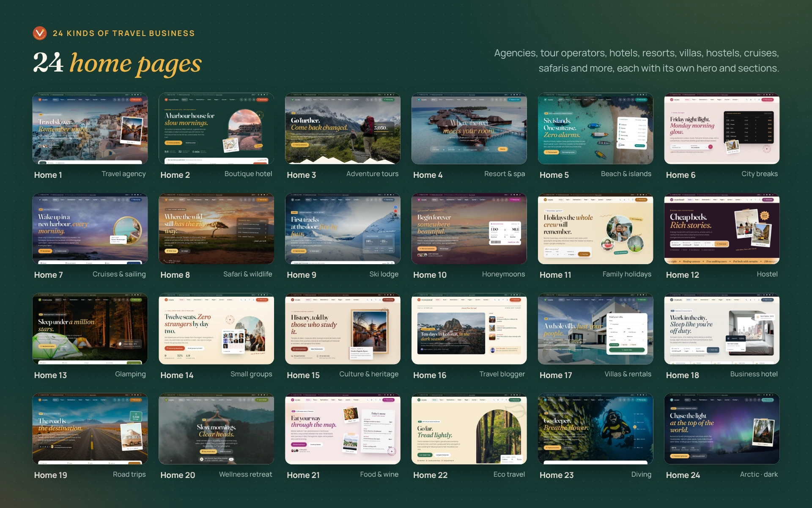812x508 pixels.
Task: Select the Home 6 city breaks preview
Action: pos(722,129)
